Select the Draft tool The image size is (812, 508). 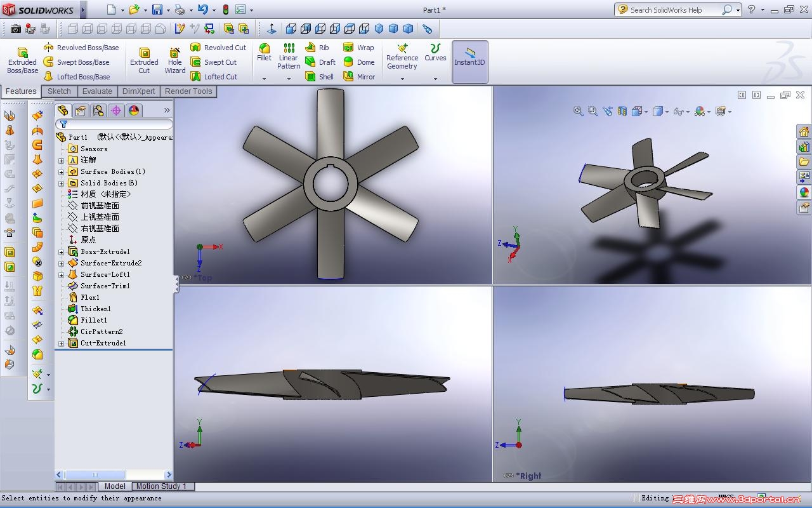tap(320, 62)
